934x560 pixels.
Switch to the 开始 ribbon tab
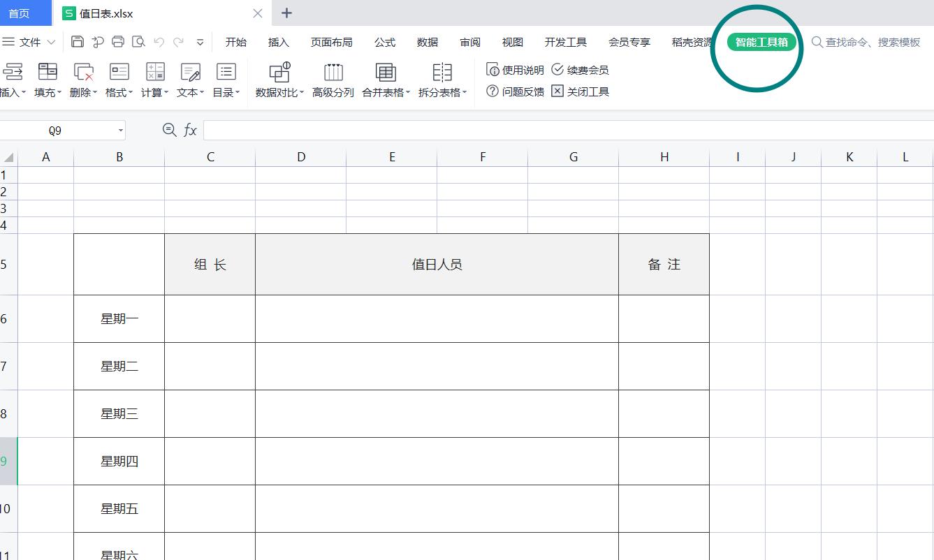click(236, 42)
